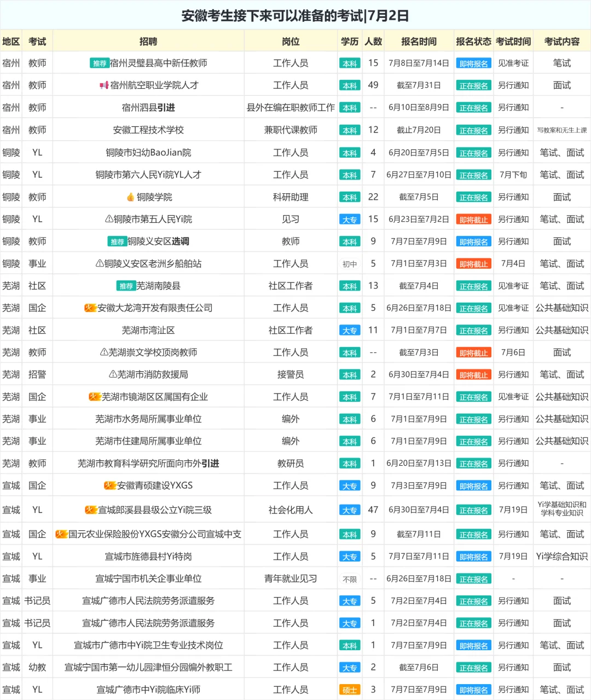Click the 即将截止 status for 芜湖市消防救援局
Viewport: 591px width, 700px height.
click(x=473, y=375)
